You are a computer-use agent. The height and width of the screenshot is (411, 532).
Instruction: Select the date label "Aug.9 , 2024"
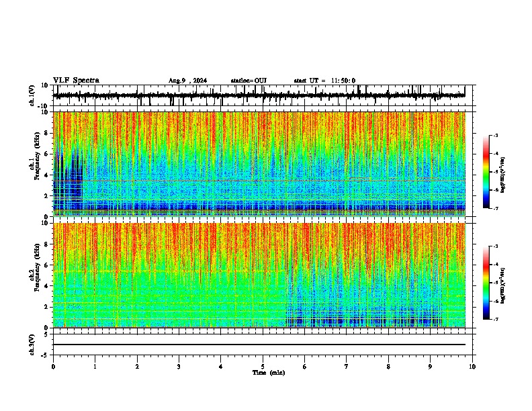(x=187, y=81)
